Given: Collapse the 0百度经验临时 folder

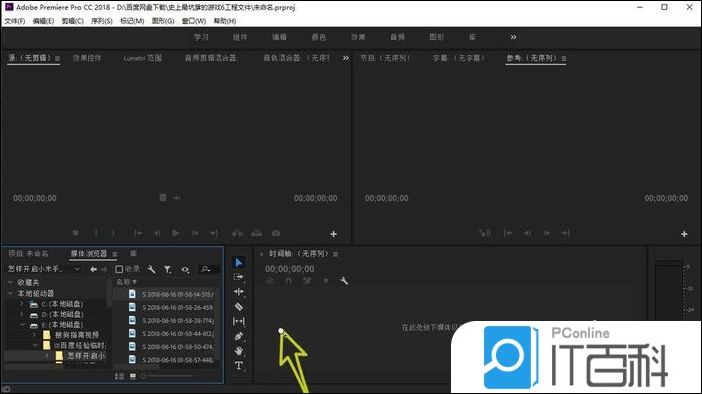Looking at the screenshot, I should (x=35, y=345).
